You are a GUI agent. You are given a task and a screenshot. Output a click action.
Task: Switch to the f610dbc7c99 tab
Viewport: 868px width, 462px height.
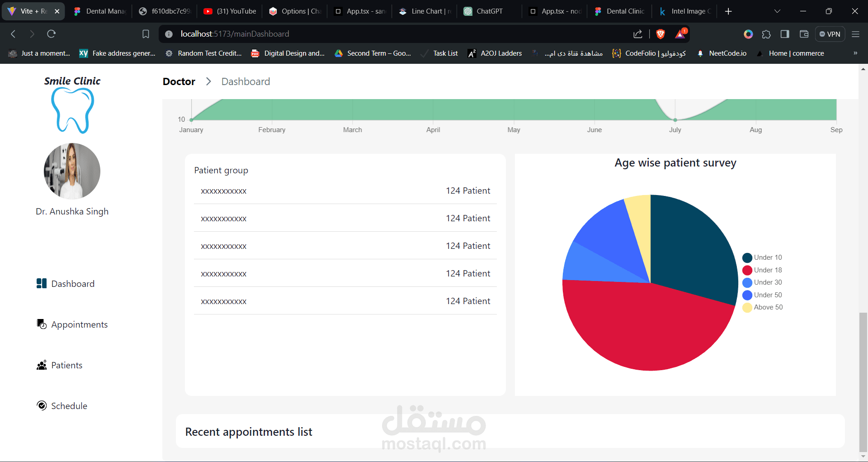pos(165,11)
